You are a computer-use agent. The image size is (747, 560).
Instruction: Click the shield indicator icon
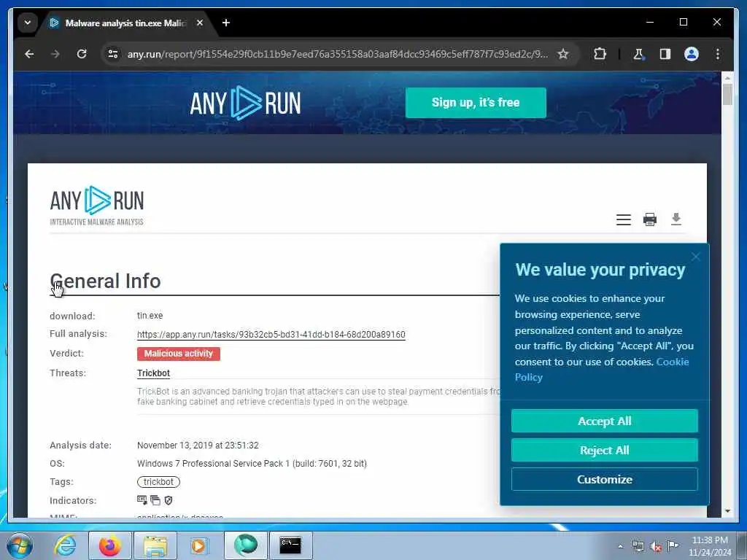point(169,500)
